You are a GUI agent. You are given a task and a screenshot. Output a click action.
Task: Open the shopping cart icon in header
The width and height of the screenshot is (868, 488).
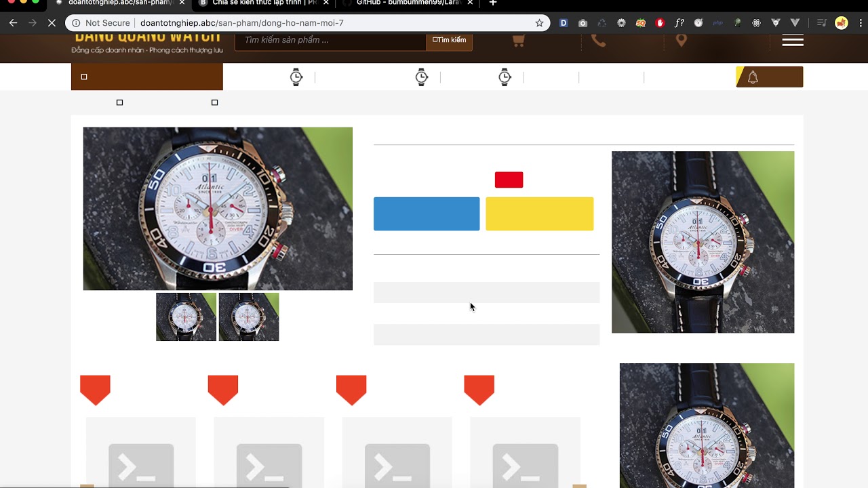pos(518,41)
